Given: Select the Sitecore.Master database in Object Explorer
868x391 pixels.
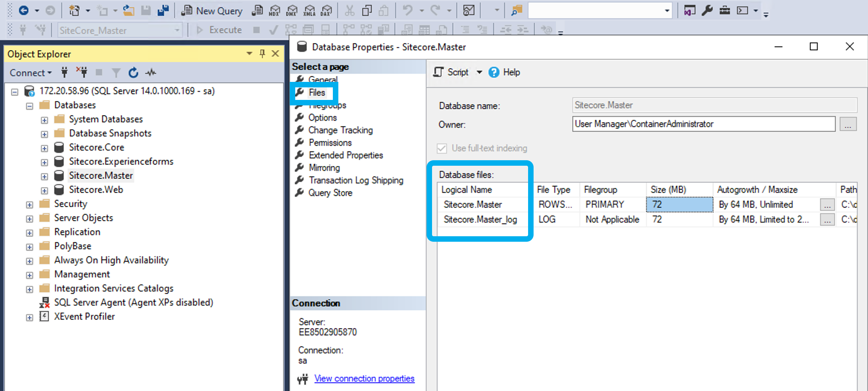Looking at the screenshot, I should pos(101,176).
